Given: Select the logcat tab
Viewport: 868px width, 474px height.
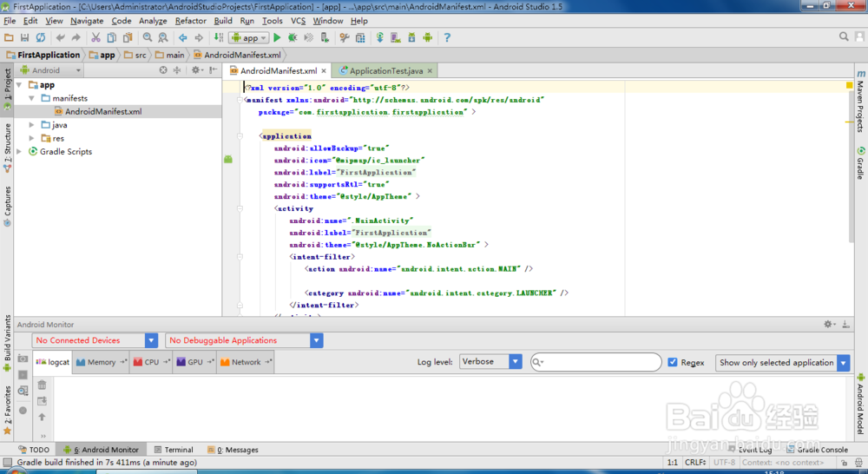Looking at the screenshot, I should coord(53,362).
